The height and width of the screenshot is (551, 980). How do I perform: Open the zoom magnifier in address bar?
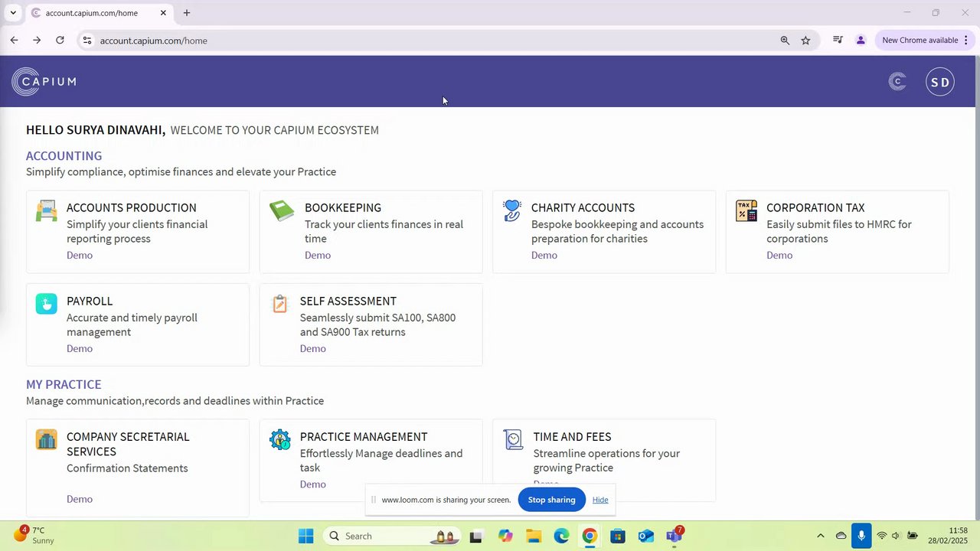click(x=785, y=41)
